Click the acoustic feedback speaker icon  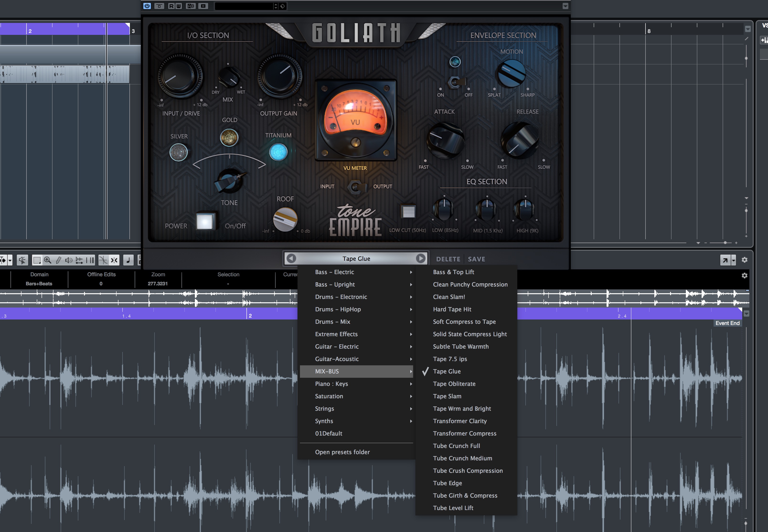point(22,260)
